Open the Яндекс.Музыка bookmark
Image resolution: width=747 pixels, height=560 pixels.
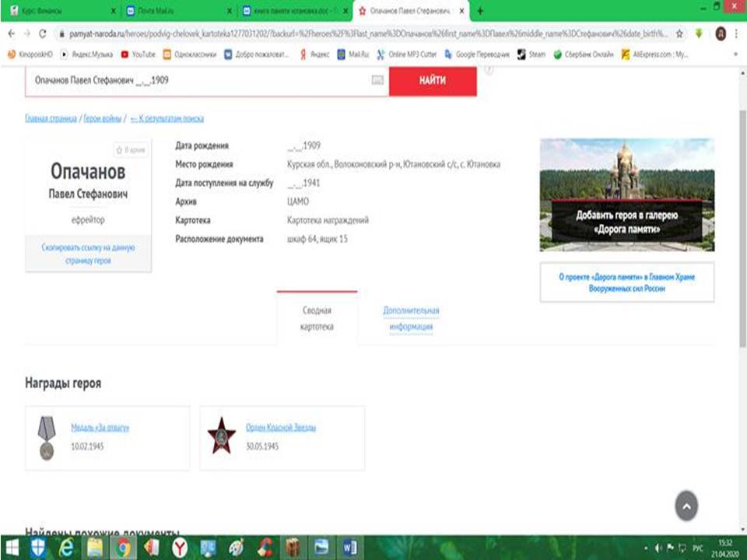(86, 54)
